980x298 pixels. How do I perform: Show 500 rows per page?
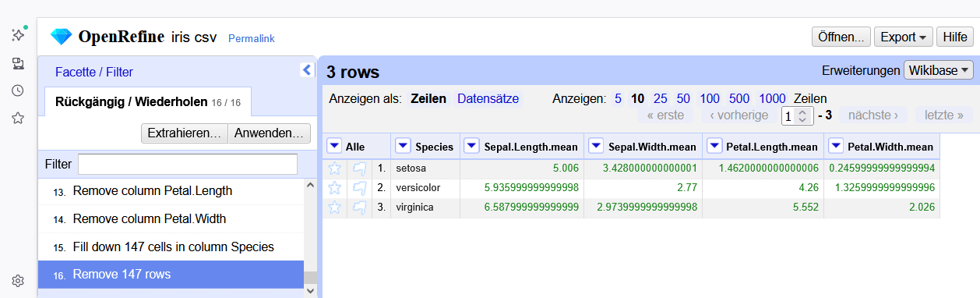click(739, 98)
